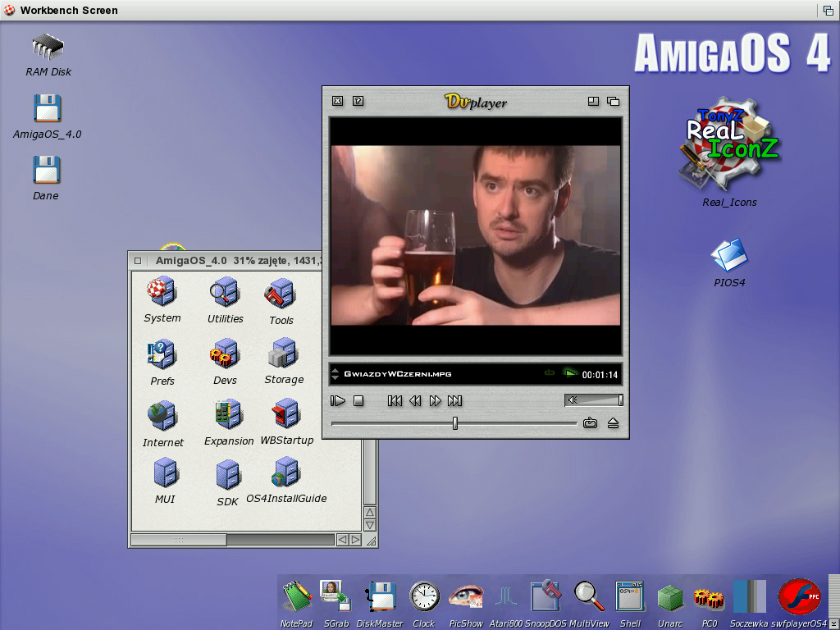Skip to next track in DvPlayer
840x630 pixels.
(454, 400)
